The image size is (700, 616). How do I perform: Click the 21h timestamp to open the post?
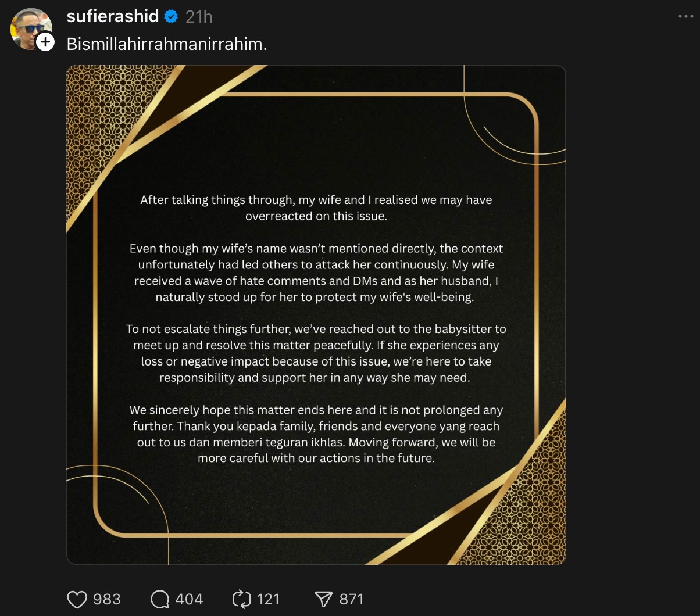tap(199, 16)
